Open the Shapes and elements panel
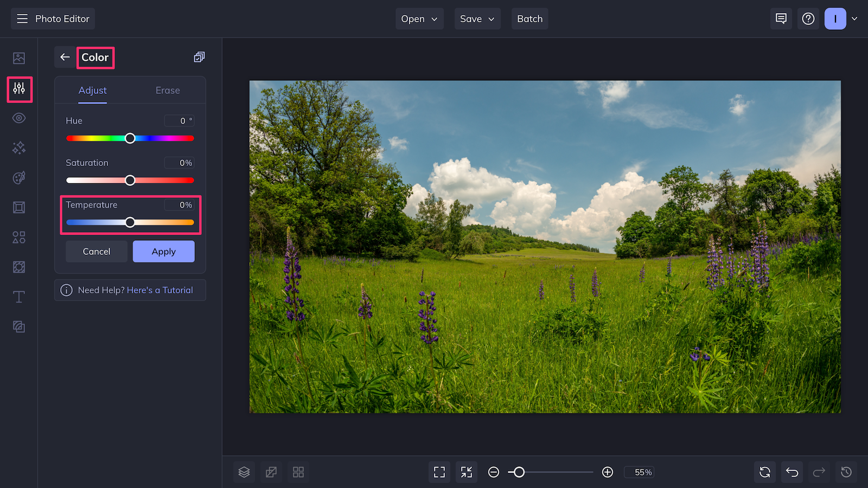Viewport: 868px width, 488px height. (19, 237)
